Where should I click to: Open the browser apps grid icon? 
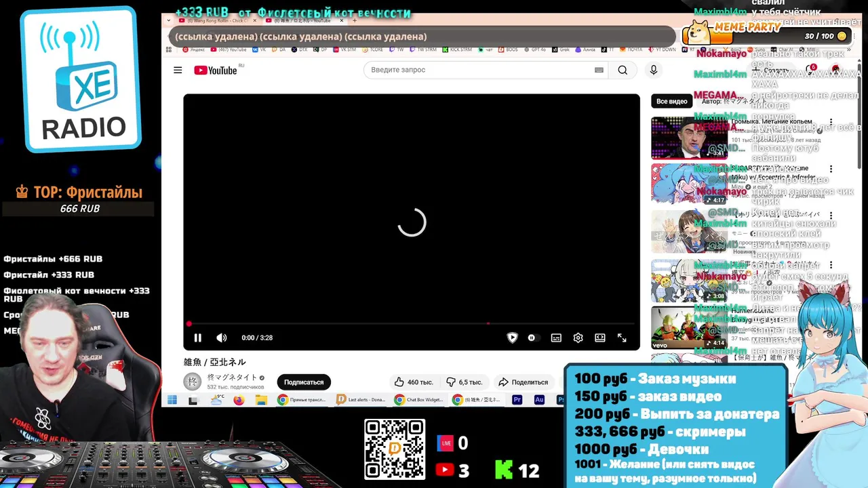point(169,49)
